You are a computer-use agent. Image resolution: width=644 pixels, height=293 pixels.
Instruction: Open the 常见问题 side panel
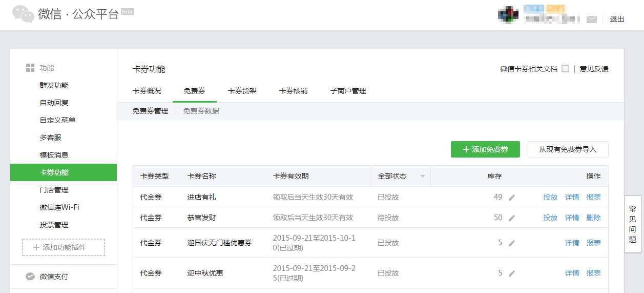tap(633, 224)
